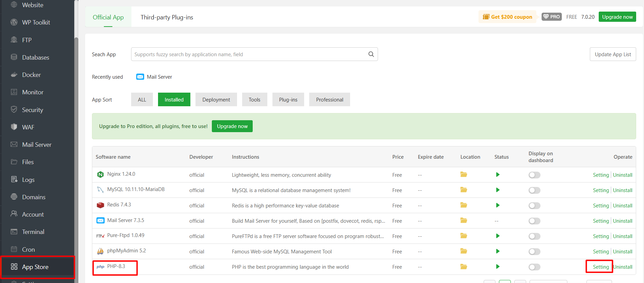Click the 7.0.20 version number

pos(588,17)
